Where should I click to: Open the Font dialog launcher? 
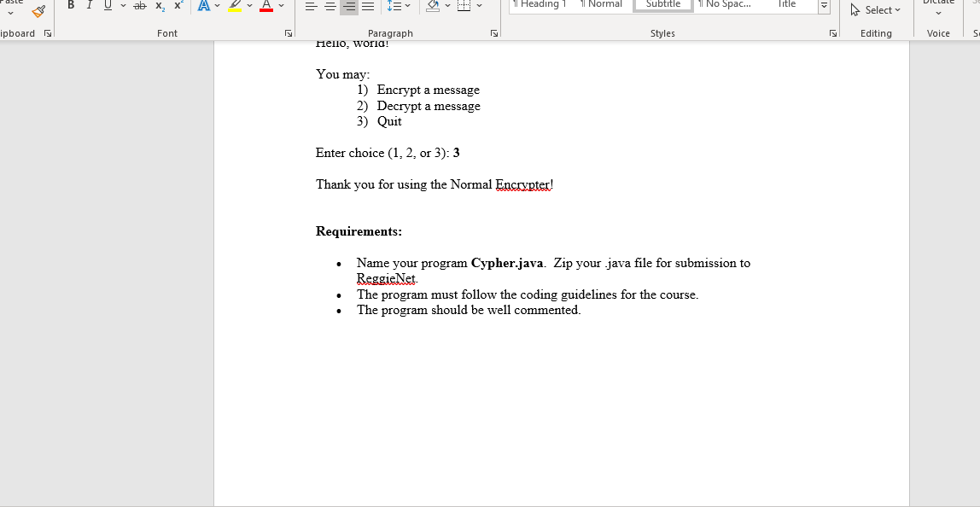(x=289, y=32)
